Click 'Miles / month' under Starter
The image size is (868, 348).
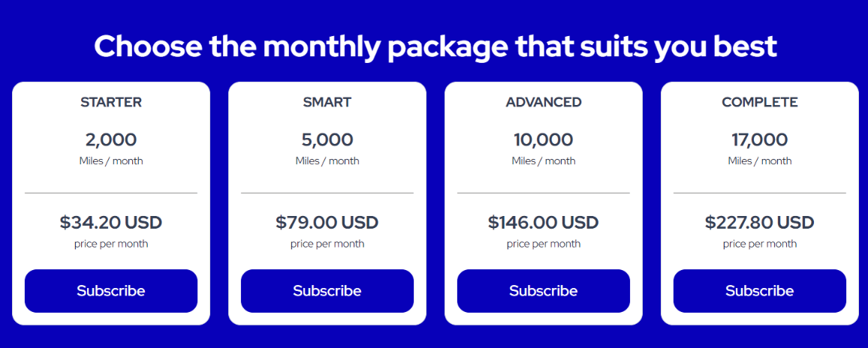[111, 160]
